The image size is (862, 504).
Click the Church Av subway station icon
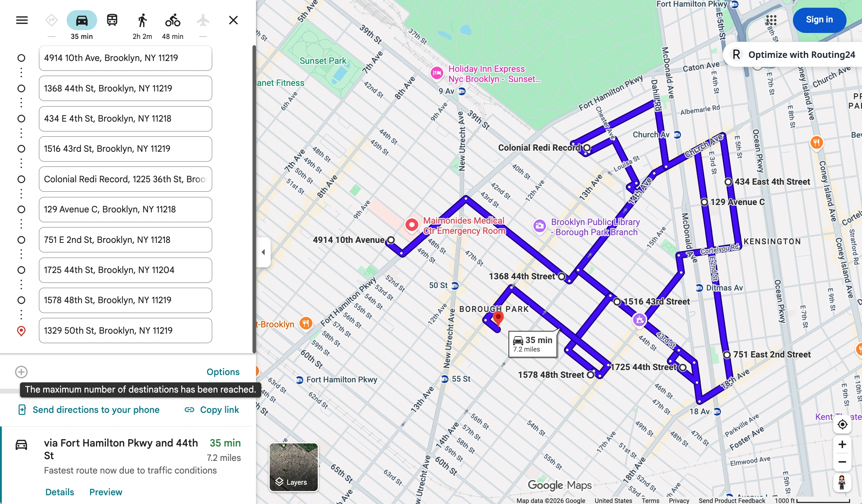tap(677, 135)
